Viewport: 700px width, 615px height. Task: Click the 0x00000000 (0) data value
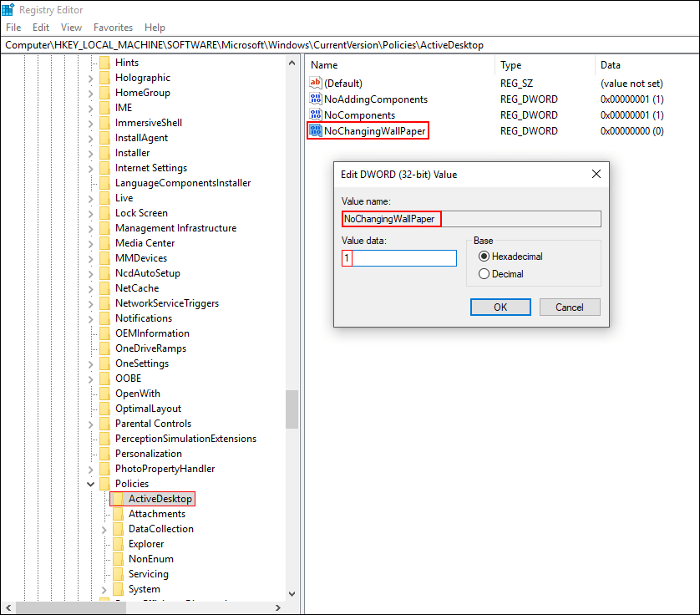tap(632, 131)
